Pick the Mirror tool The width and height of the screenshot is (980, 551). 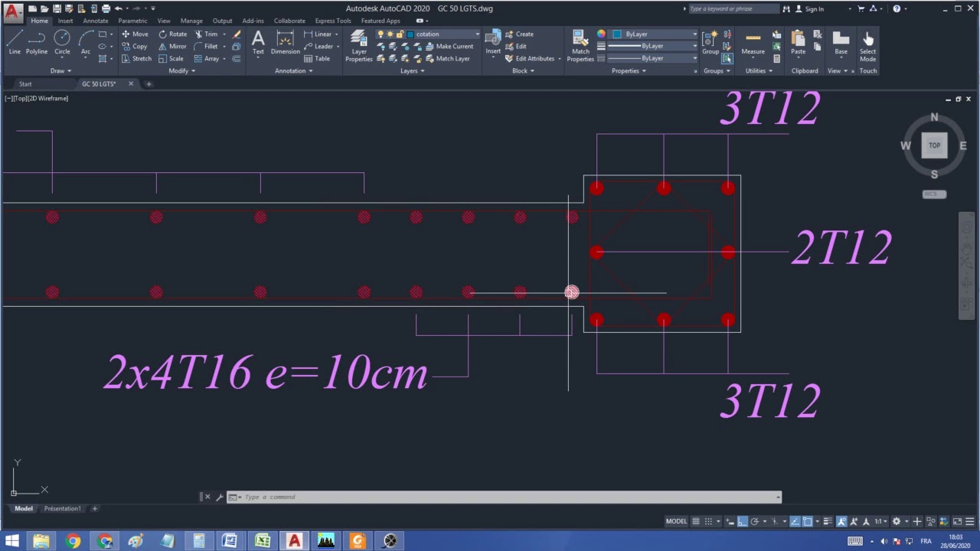coord(171,47)
